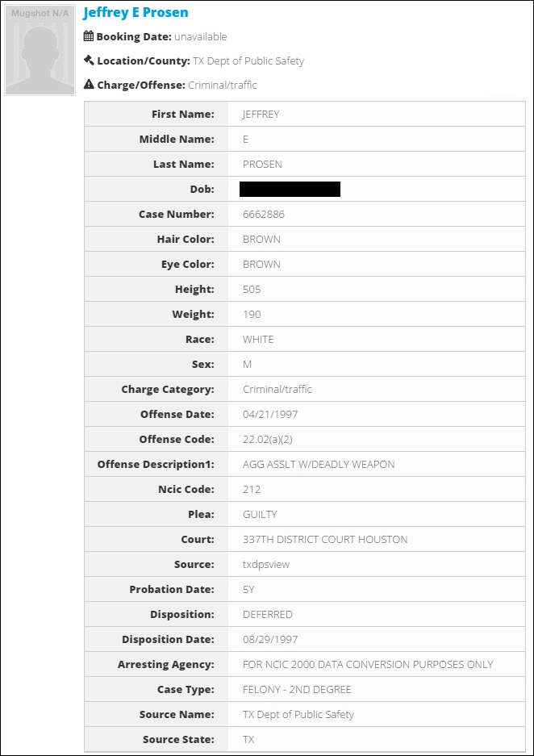
Task: Click the 337TH DISTRICT COURT HOUSTON value
Action: [x=325, y=540]
